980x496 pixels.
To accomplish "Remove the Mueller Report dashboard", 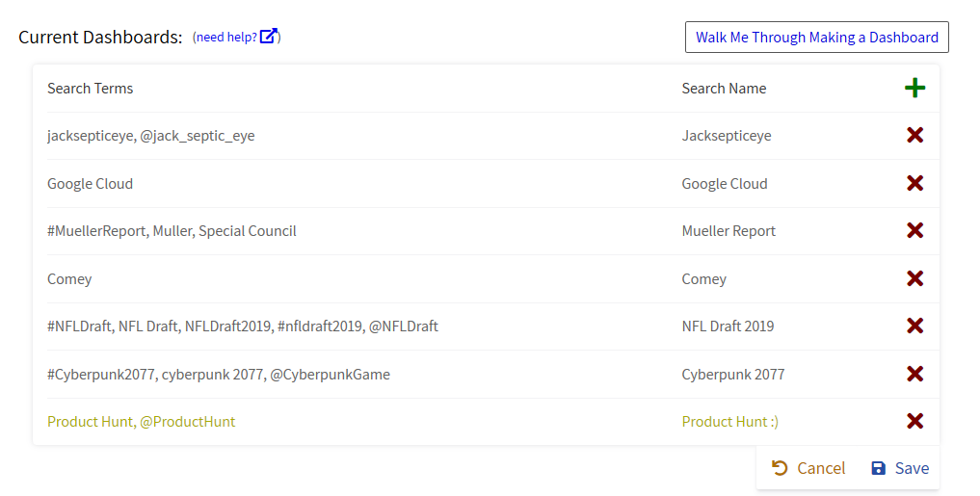I will [x=914, y=230].
